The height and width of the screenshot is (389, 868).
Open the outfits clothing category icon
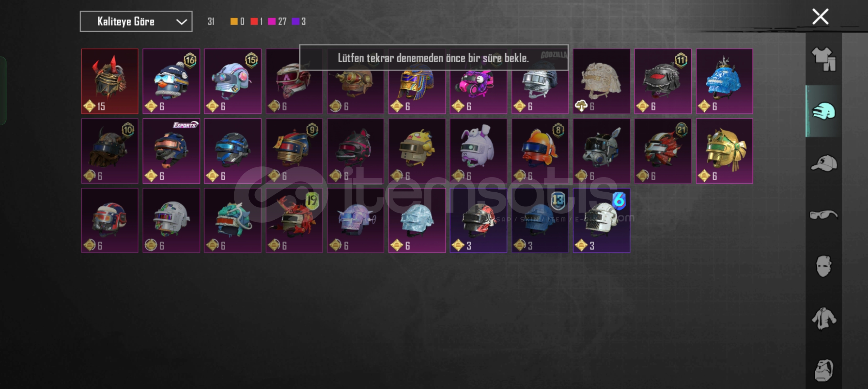(x=823, y=59)
